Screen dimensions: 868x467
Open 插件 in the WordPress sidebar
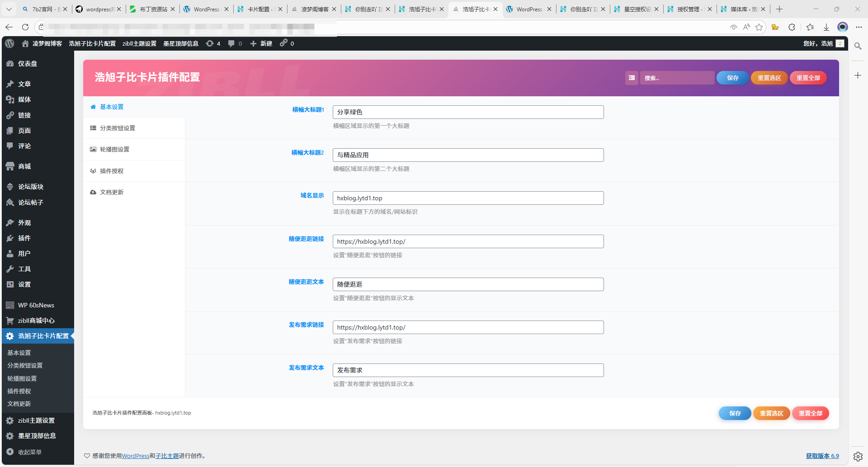[24, 238]
